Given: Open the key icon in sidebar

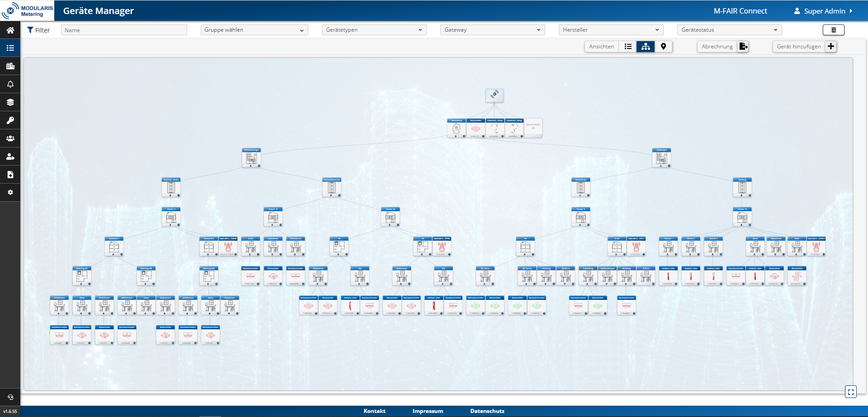Looking at the screenshot, I should [x=10, y=120].
